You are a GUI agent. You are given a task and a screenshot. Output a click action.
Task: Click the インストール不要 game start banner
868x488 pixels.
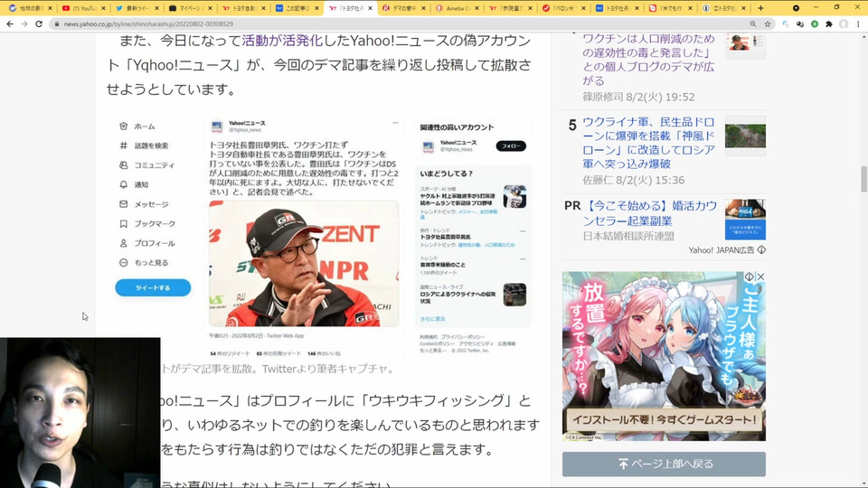[x=664, y=420]
